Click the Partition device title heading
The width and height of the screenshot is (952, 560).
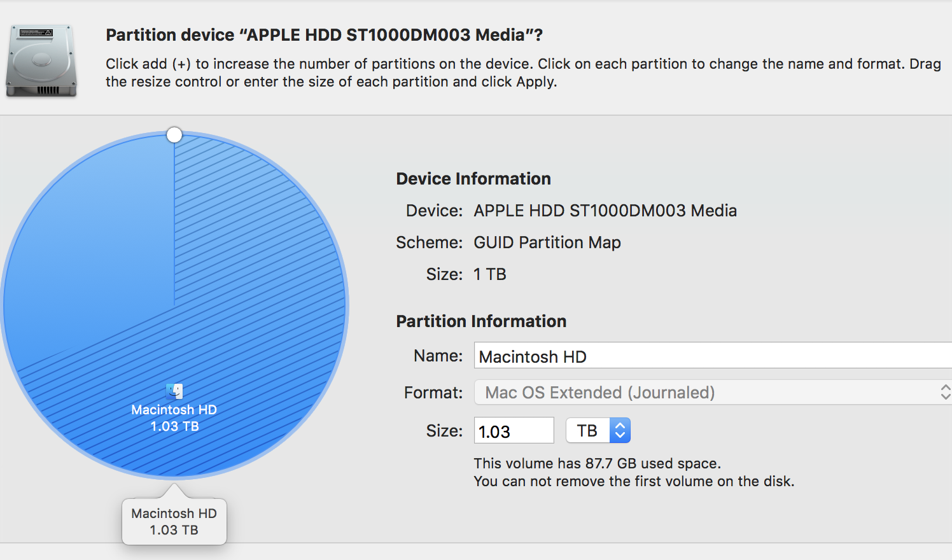point(325,35)
